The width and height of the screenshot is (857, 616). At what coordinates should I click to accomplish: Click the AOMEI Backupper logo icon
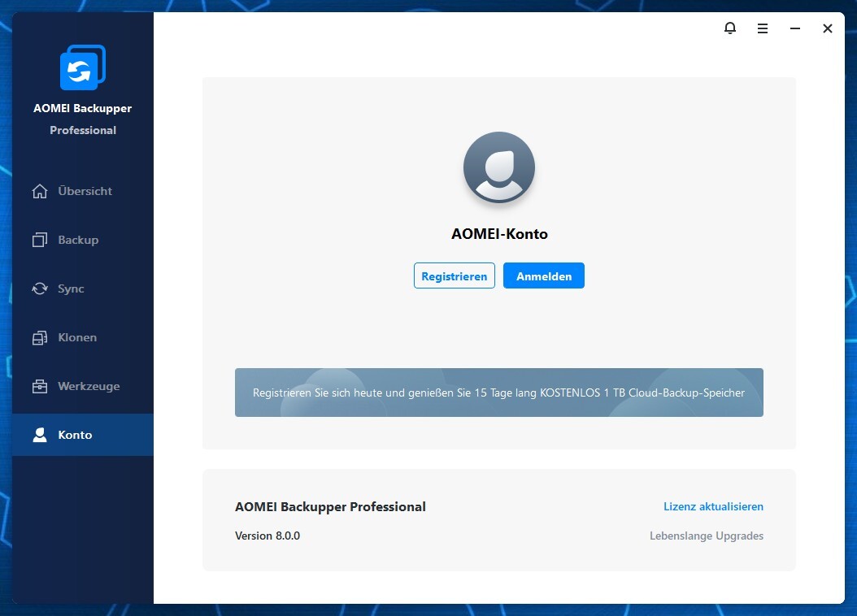(82, 68)
